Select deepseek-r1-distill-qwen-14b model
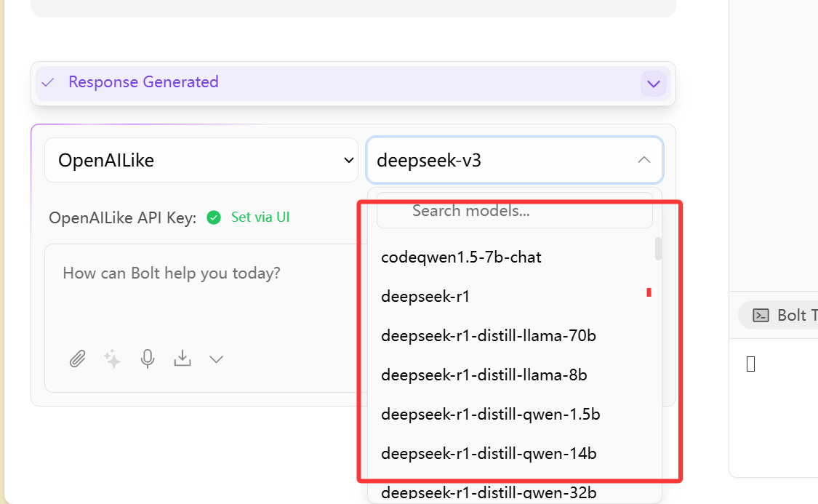The height and width of the screenshot is (504, 818). point(514,453)
